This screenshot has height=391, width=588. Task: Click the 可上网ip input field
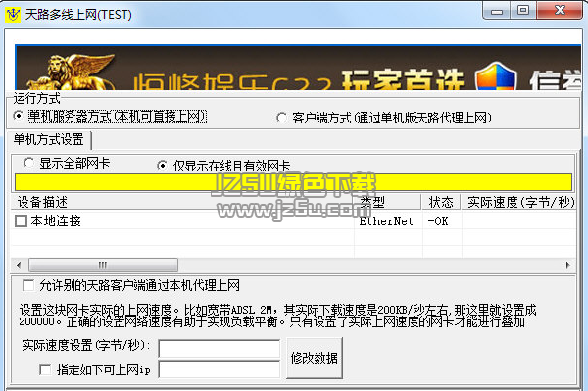pyautogui.click(x=220, y=369)
